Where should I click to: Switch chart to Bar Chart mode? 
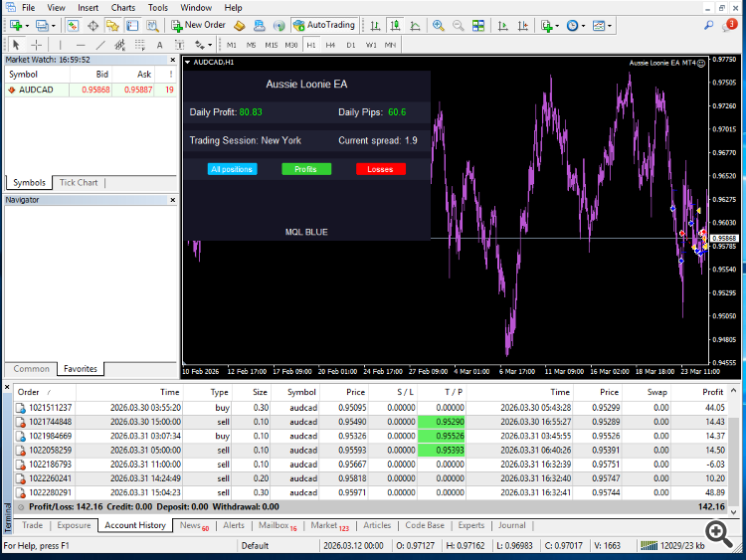point(375,25)
